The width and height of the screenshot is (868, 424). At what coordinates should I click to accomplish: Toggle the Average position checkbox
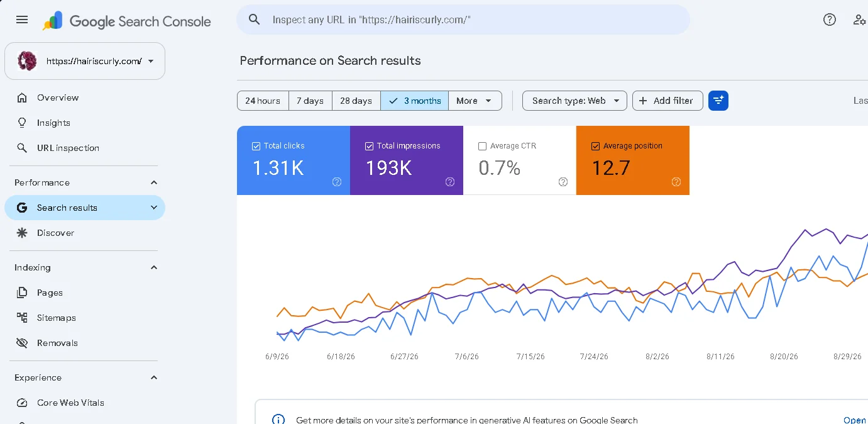(x=595, y=146)
